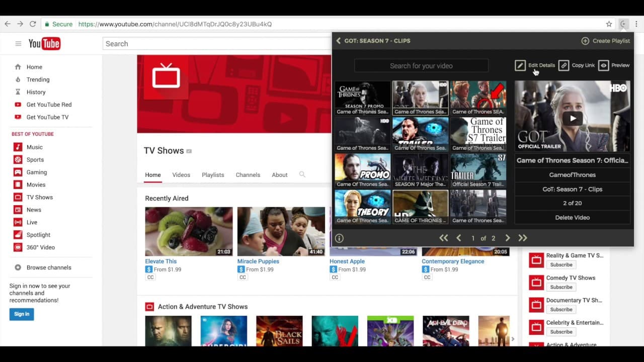Screen dimensions: 644x362
Task: Open the Miracle Puppies video link
Action: click(x=258, y=261)
